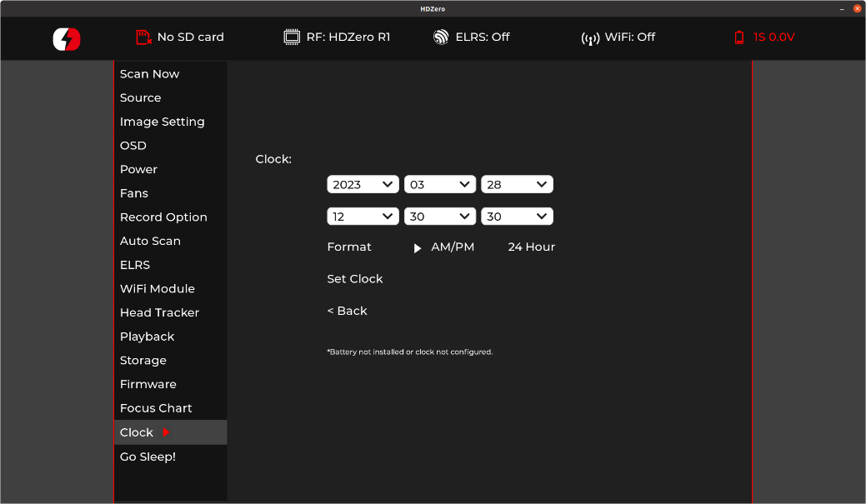Click the < Back link

pos(347,311)
